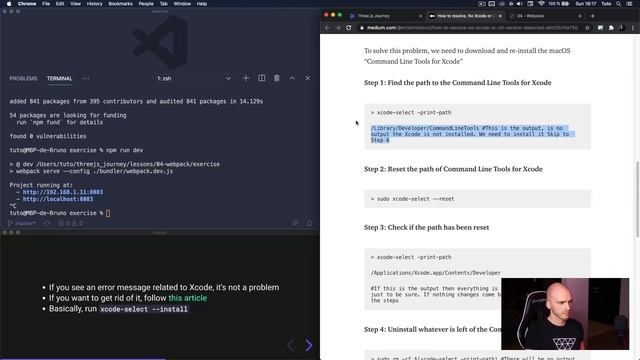Viewport: 640px width, 360px height.
Task: Open errors and warnings count in status bar
Action: (70, 223)
